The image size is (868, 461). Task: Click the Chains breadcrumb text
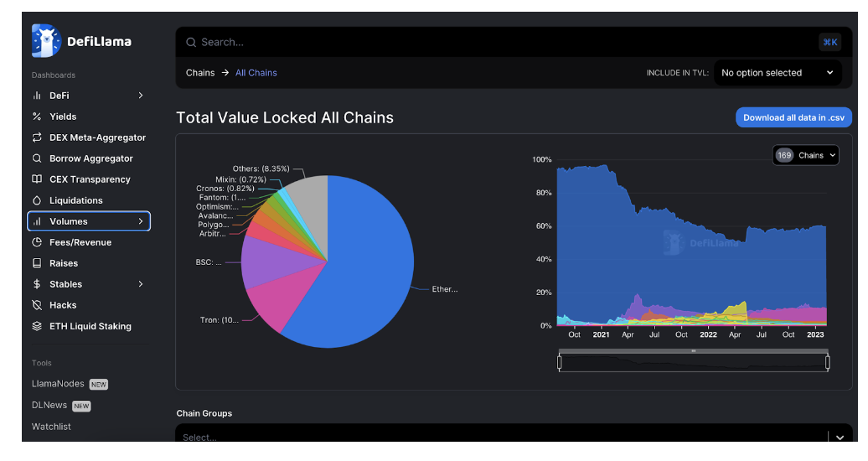coord(200,73)
